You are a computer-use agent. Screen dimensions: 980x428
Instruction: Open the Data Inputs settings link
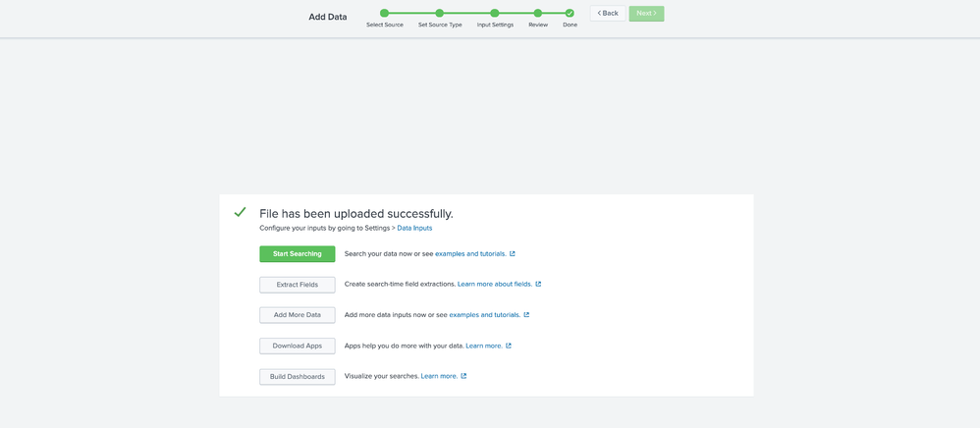414,228
